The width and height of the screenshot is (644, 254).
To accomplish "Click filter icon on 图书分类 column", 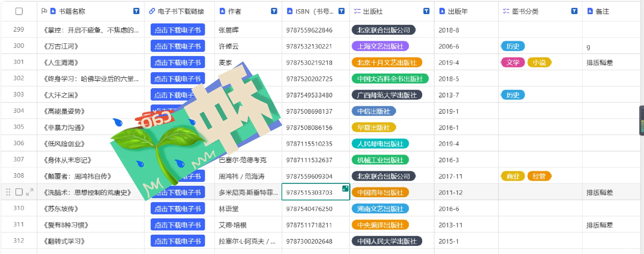I will tap(574, 11).
